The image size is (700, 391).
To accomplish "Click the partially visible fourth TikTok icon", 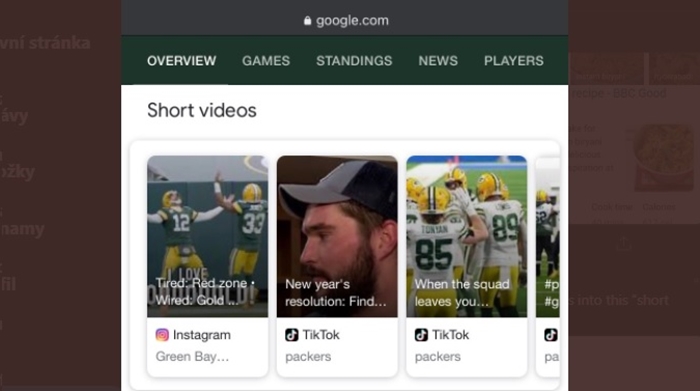I will tap(550, 335).
